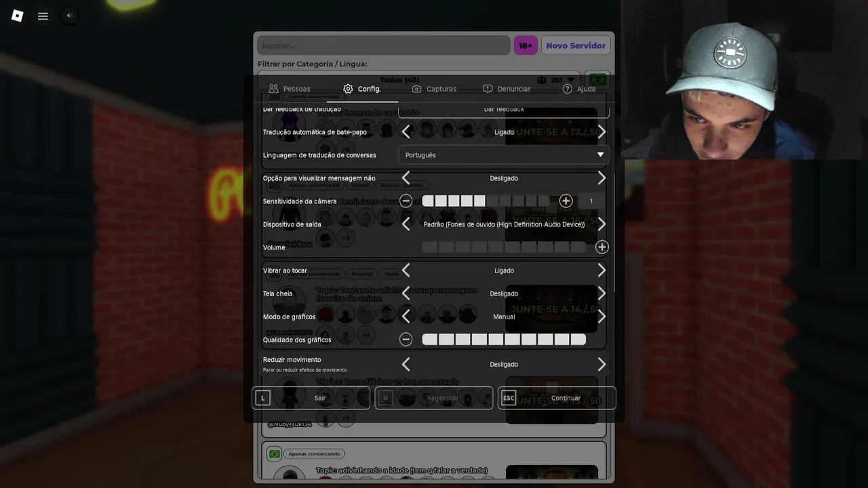
Task: Switch to the Capturas tab
Action: [x=435, y=89]
